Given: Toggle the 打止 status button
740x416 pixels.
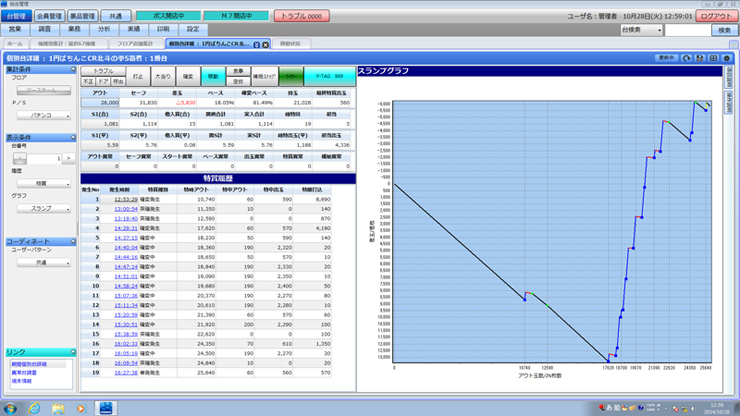Looking at the screenshot, I should coord(138,76).
